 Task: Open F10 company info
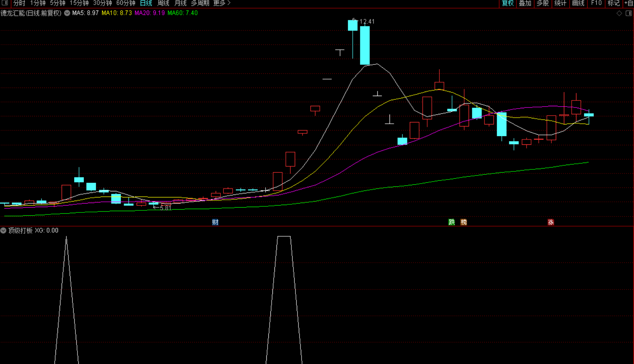click(596, 3)
